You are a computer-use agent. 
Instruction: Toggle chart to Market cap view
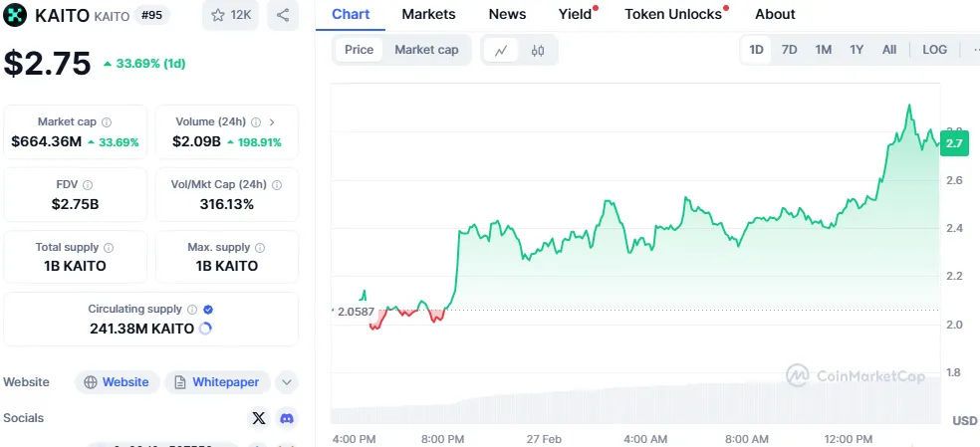[x=426, y=50]
